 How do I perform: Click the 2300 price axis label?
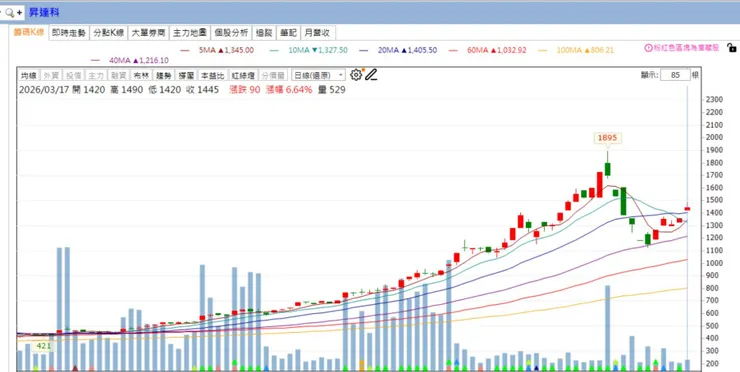pyautogui.click(x=714, y=100)
